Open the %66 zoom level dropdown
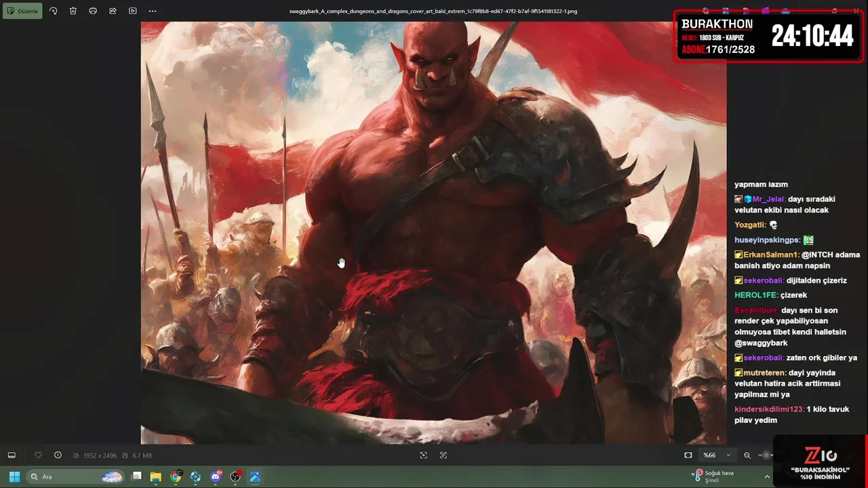The width and height of the screenshot is (868, 488). pos(717,455)
